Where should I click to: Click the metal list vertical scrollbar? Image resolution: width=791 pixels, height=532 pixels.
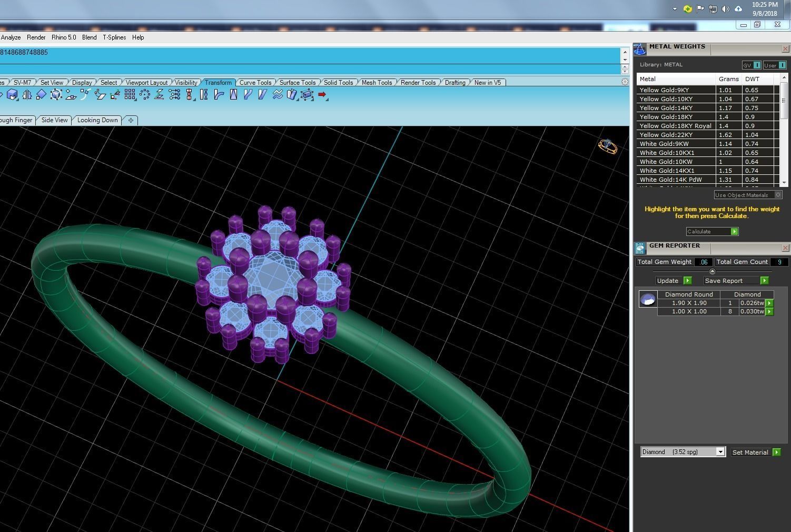point(784,129)
